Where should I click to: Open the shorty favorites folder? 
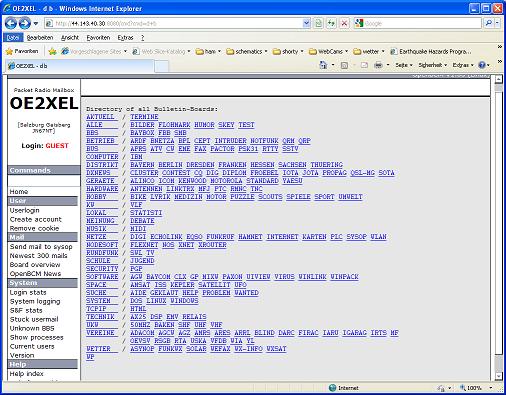coord(288,51)
